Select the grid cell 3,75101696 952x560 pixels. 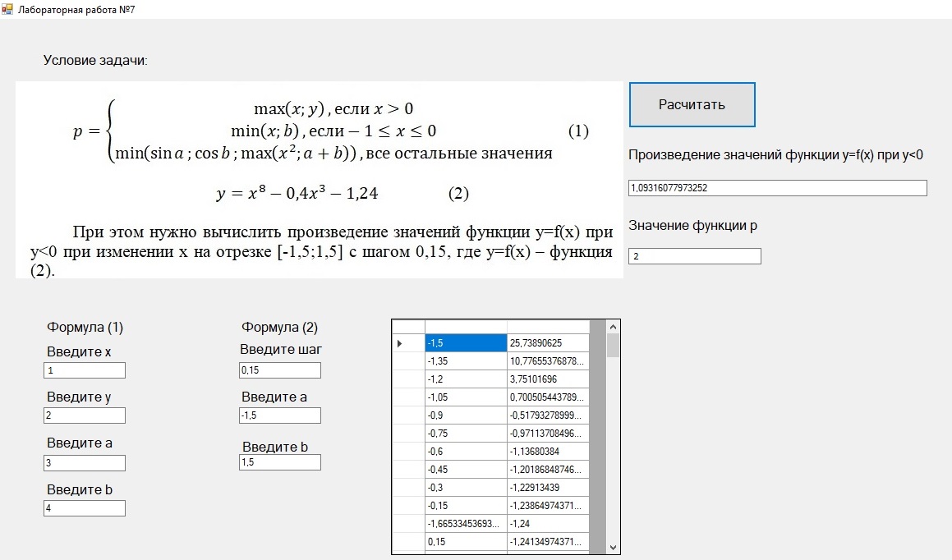coord(548,379)
